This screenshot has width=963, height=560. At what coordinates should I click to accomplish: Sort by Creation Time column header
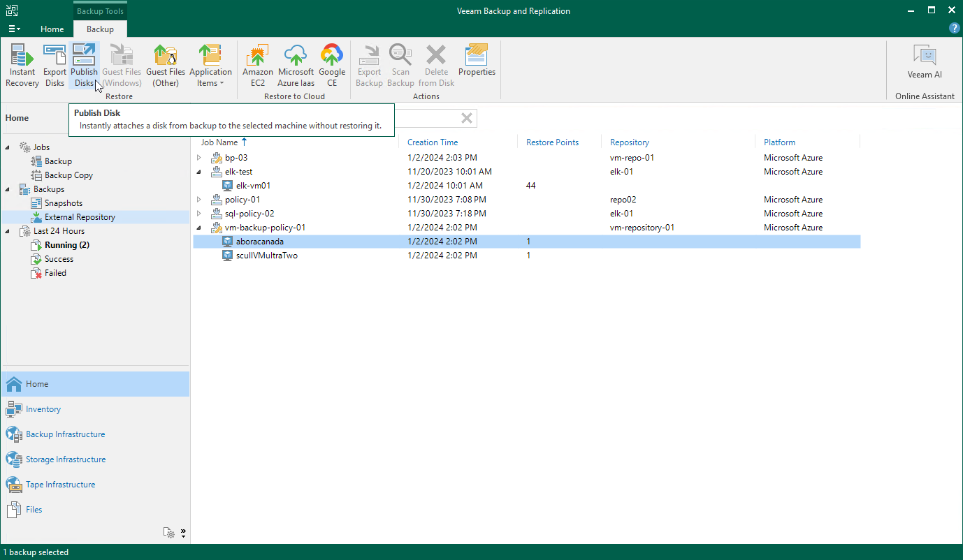(x=433, y=142)
